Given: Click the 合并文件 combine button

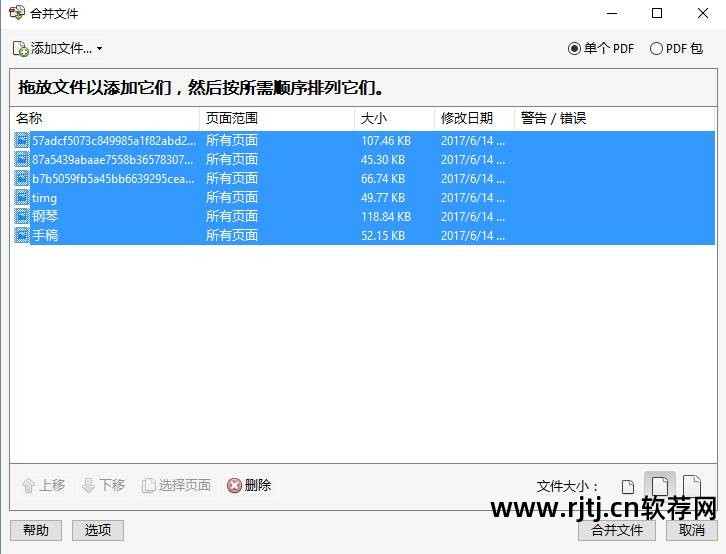Looking at the screenshot, I should click(617, 530).
